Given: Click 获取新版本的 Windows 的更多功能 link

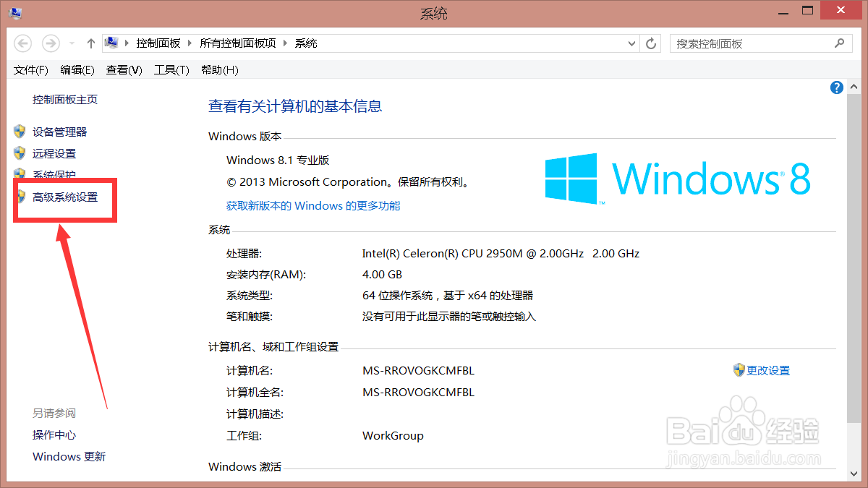Looking at the screenshot, I should pos(313,206).
